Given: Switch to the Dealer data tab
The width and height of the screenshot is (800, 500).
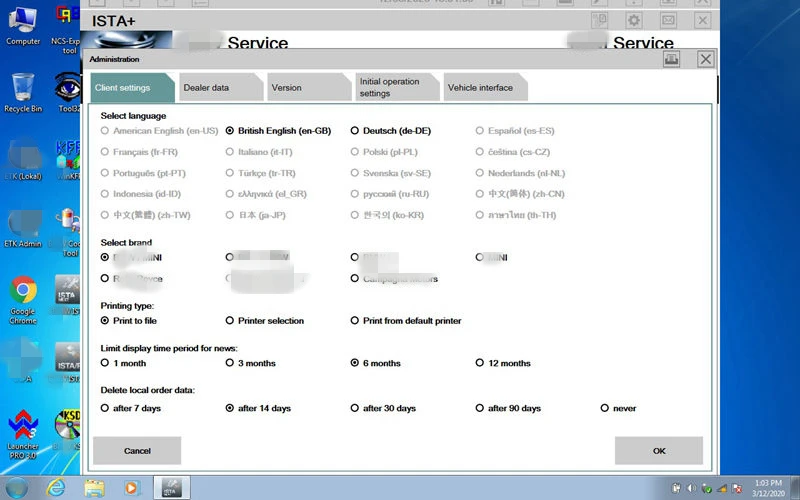Looking at the screenshot, I should click(221, 87).
